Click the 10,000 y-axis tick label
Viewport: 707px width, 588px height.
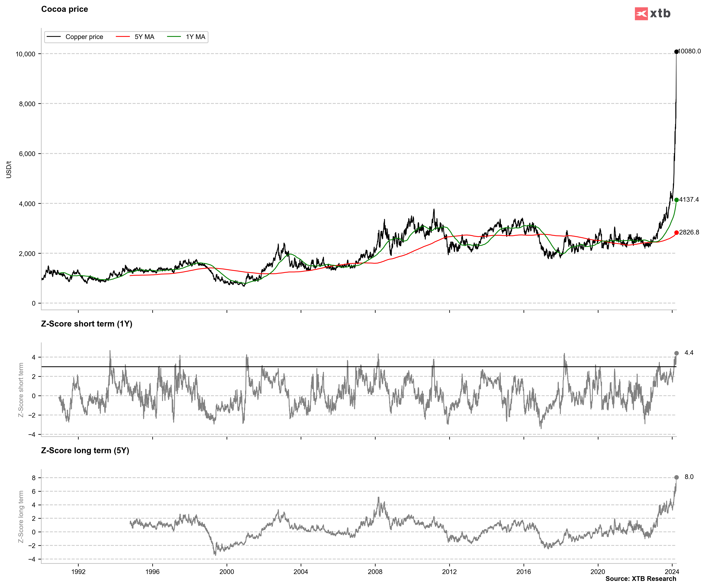click(25, 54)
